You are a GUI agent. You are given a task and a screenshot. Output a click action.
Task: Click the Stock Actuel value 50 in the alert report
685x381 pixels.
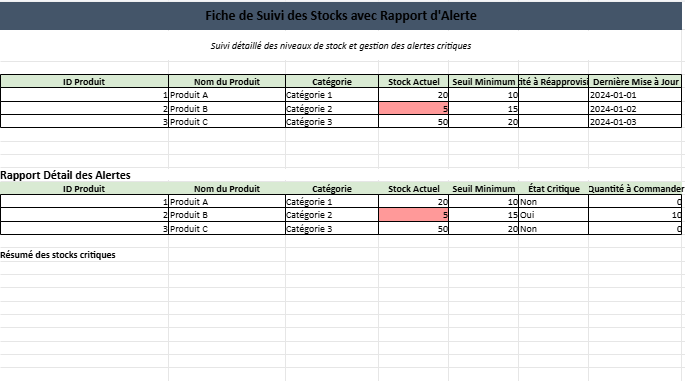tap(413, 229)
